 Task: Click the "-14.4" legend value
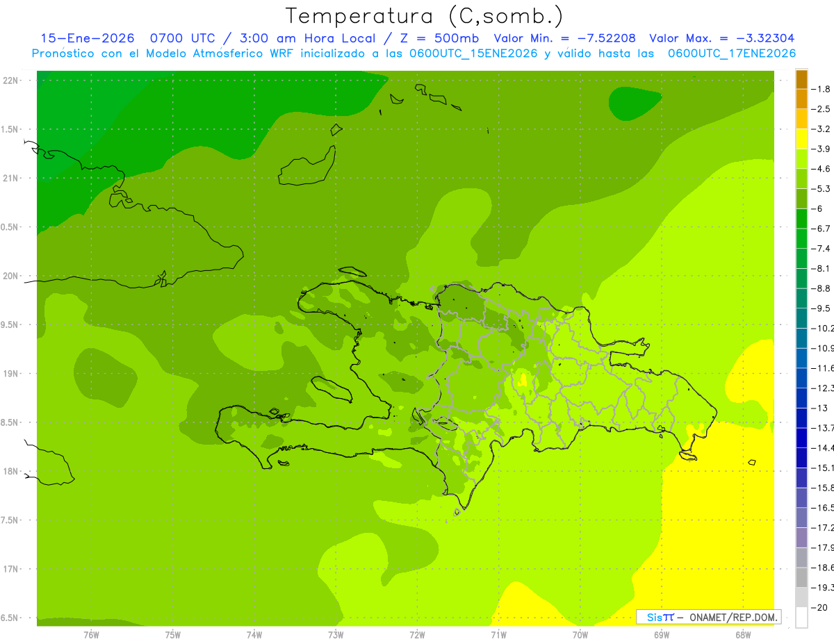822,447
